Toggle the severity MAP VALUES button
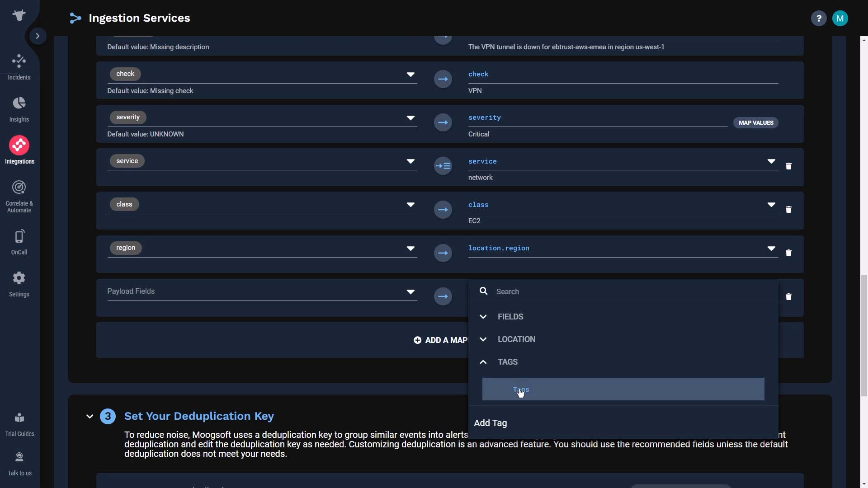 pyautogui.click(x=756, y=123)
